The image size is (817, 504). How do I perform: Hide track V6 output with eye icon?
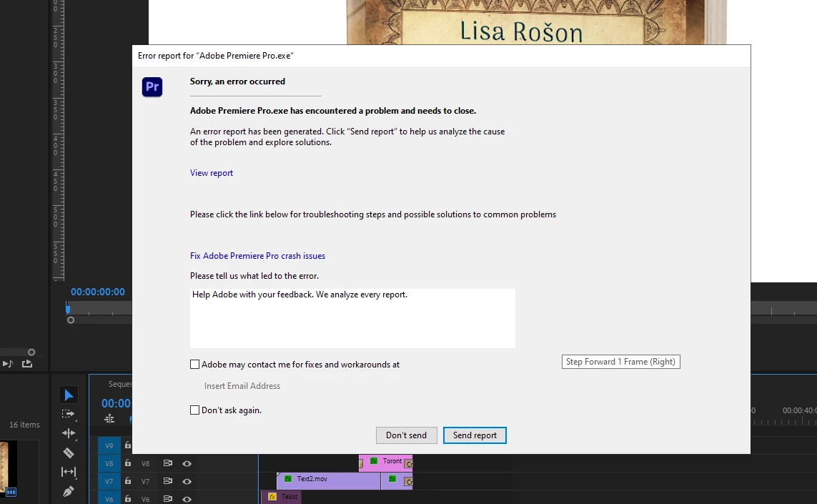pos(187,499)
